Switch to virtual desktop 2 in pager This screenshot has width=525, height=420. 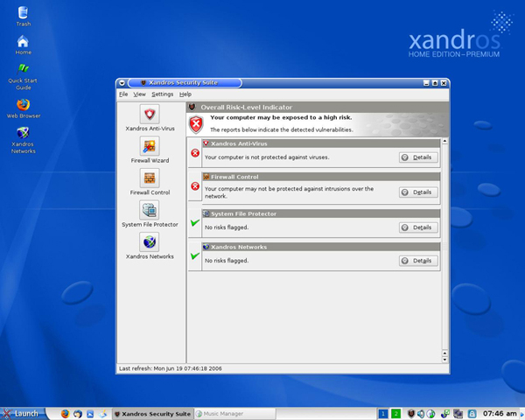[395, 413]
